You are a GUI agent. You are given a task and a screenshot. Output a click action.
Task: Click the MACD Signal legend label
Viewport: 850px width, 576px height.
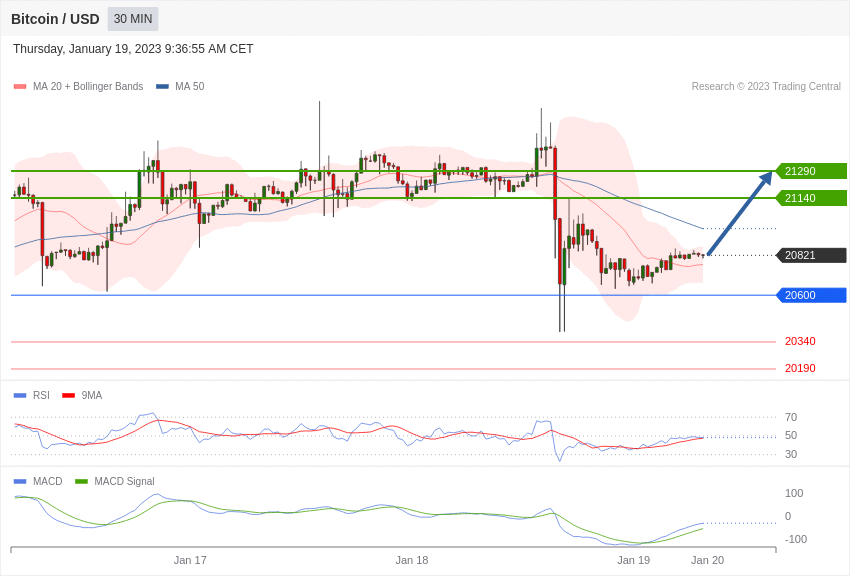click(x=124, y=481)
